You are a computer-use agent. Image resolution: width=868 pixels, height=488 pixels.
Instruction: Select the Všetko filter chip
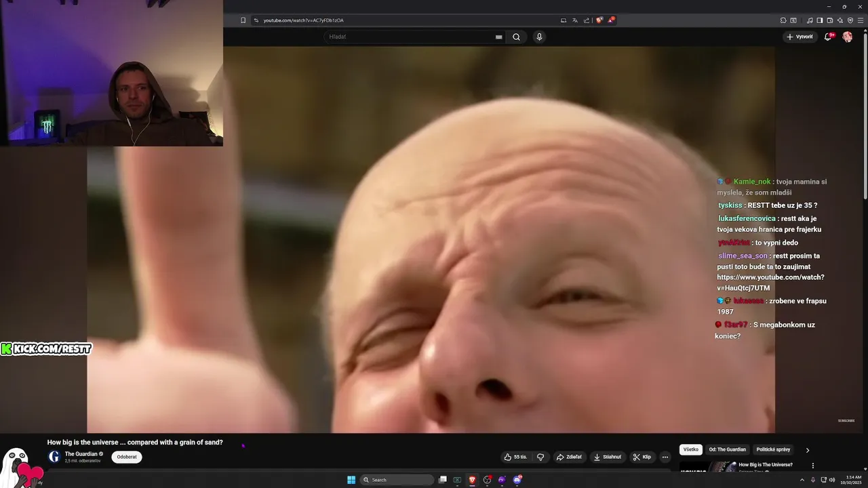click(691, 449)
